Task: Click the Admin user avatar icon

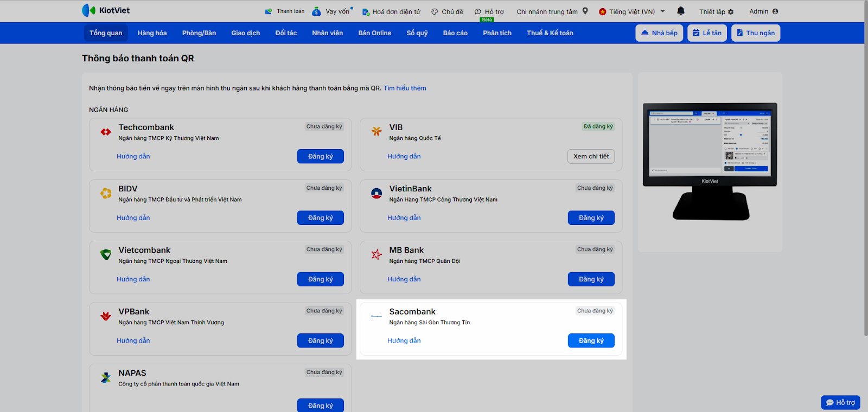Action: (775, 11)
